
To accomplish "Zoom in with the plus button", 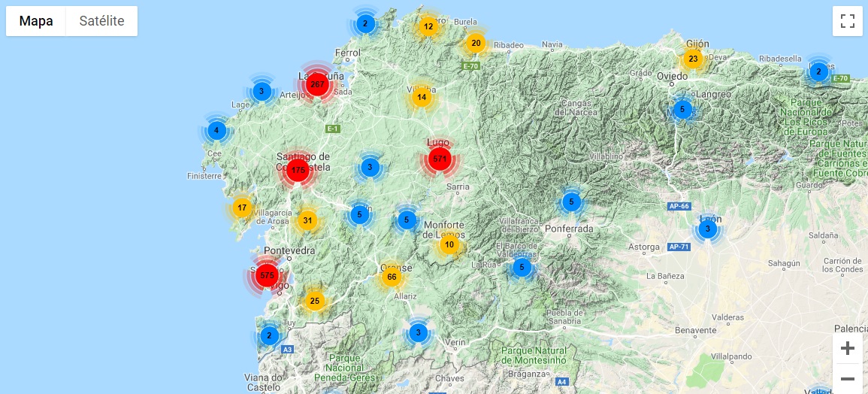I will [848, 348].
